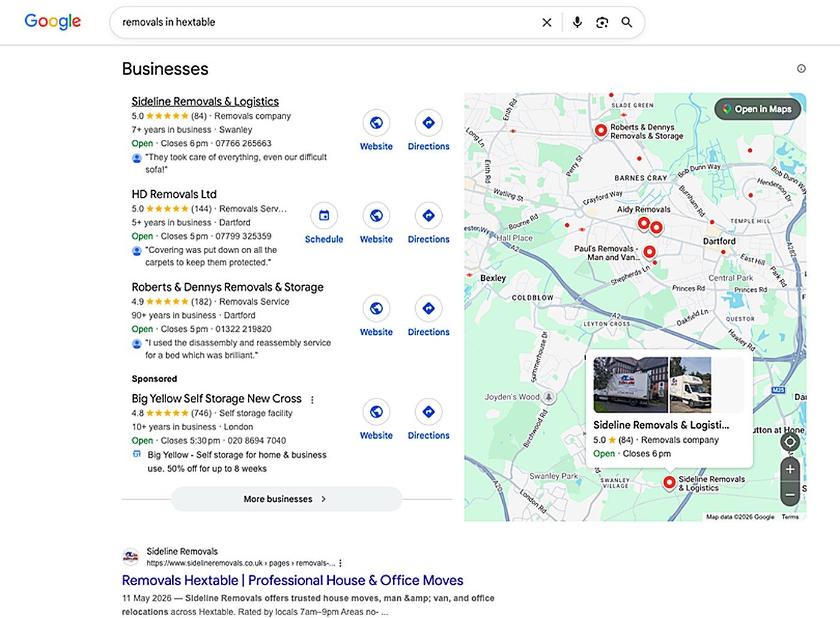Start voice search with microphone icon
The height and width of the screenshot is (618, 840).
[577, 22]
